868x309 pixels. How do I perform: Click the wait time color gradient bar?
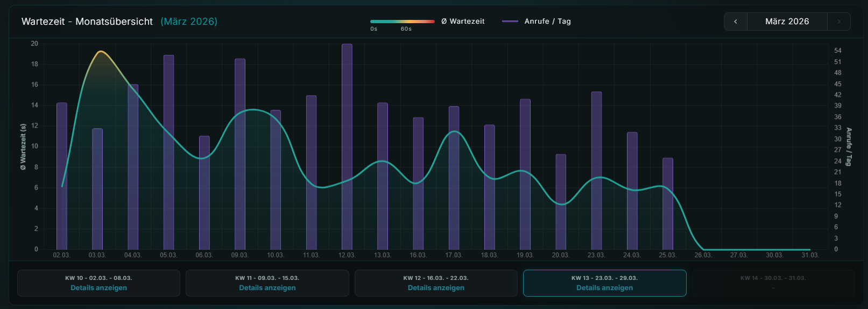(402, 22)
